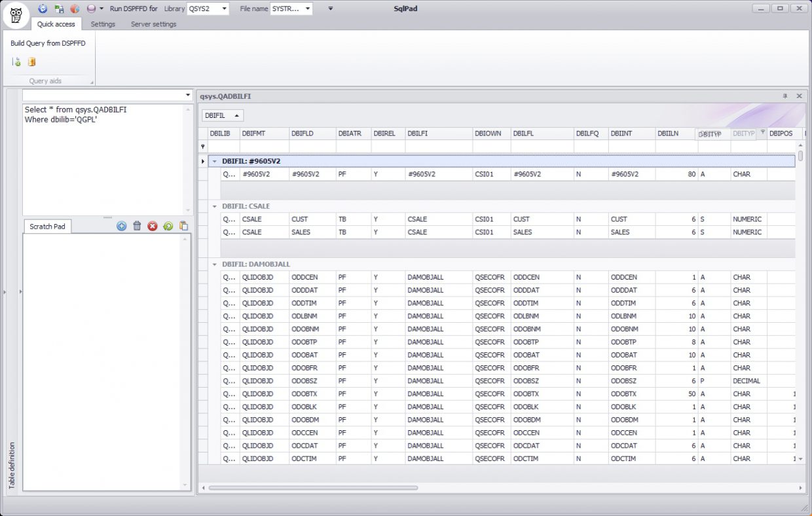Sort by the DBIFLI column header
Screen dimensions: 812x516
pyautogui.click(x=439, y=134)
